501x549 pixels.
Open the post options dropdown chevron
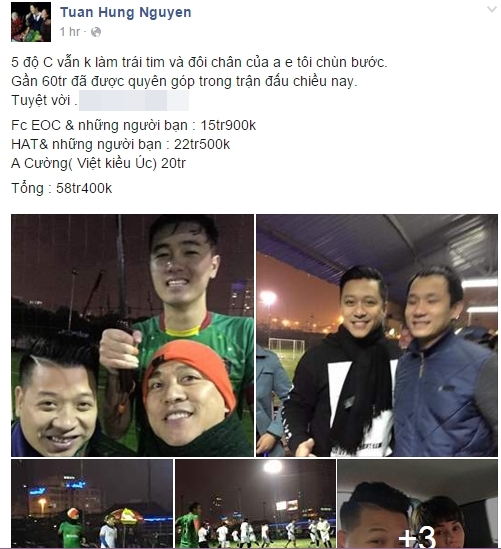click(x=492, y=9)
